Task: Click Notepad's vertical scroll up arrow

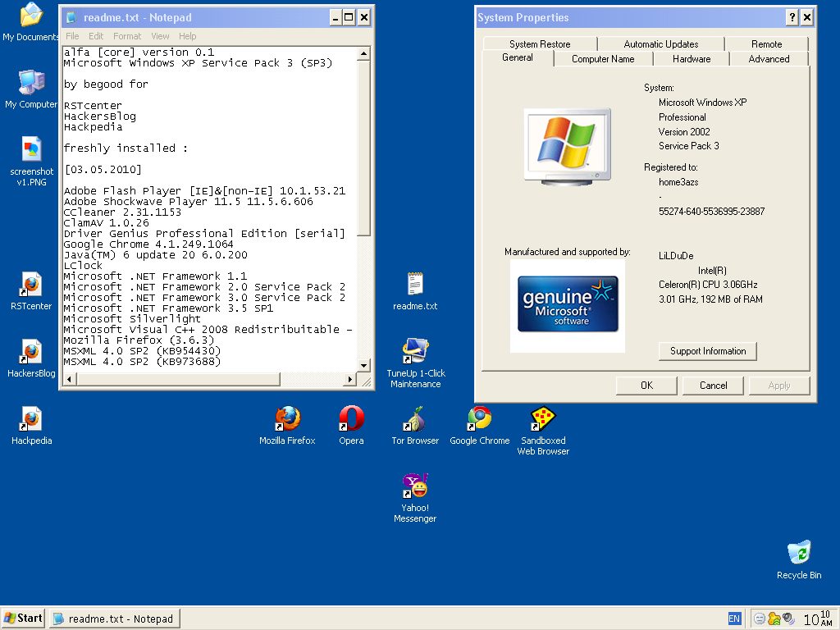Action: click(363, 53)
